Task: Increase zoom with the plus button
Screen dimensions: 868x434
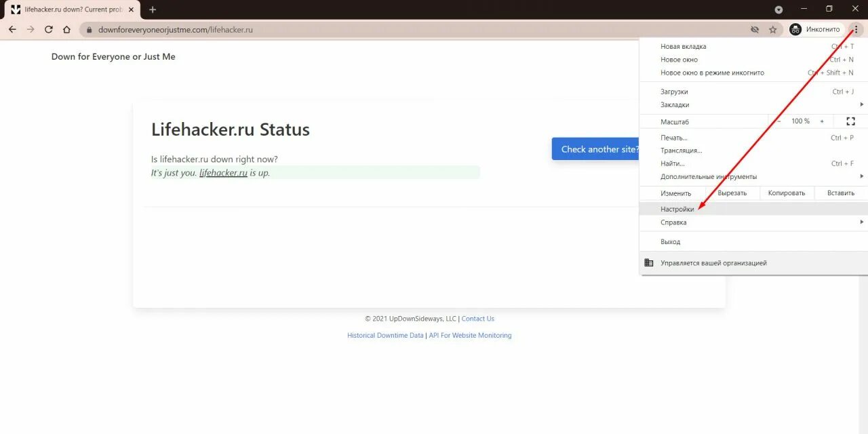Action: [822, 121]
